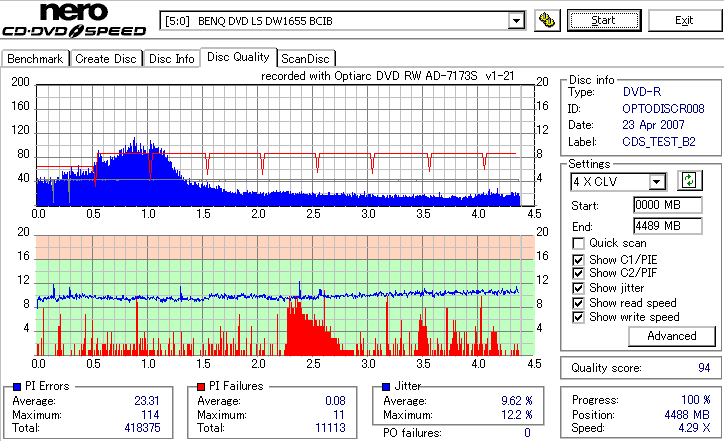Click PI Errors total 418375
Viewport: 724px width, 441px height.
coord(142,428)
